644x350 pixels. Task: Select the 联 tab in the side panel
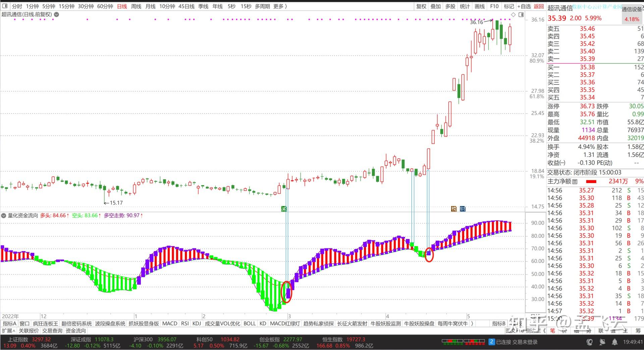pos(601,331)
